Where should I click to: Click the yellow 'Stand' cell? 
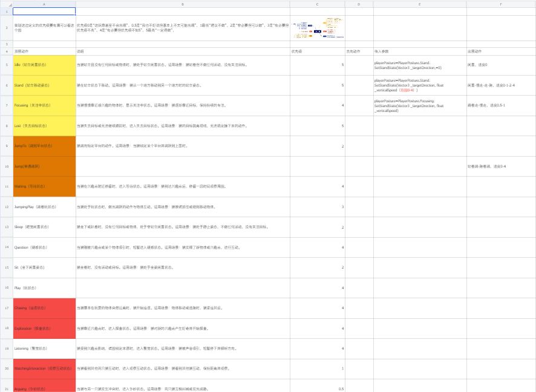point(44,85)
